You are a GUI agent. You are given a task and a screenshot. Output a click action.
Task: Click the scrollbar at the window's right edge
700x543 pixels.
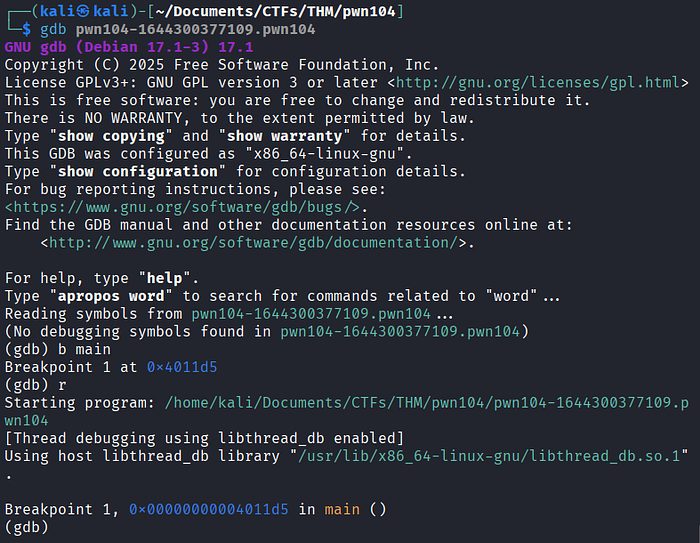(697, 533)
